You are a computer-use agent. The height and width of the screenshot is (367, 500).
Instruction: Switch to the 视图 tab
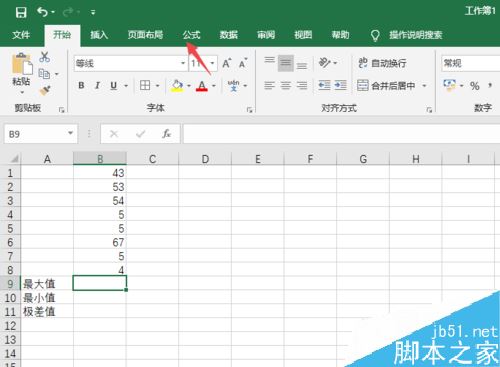(303, 35)
